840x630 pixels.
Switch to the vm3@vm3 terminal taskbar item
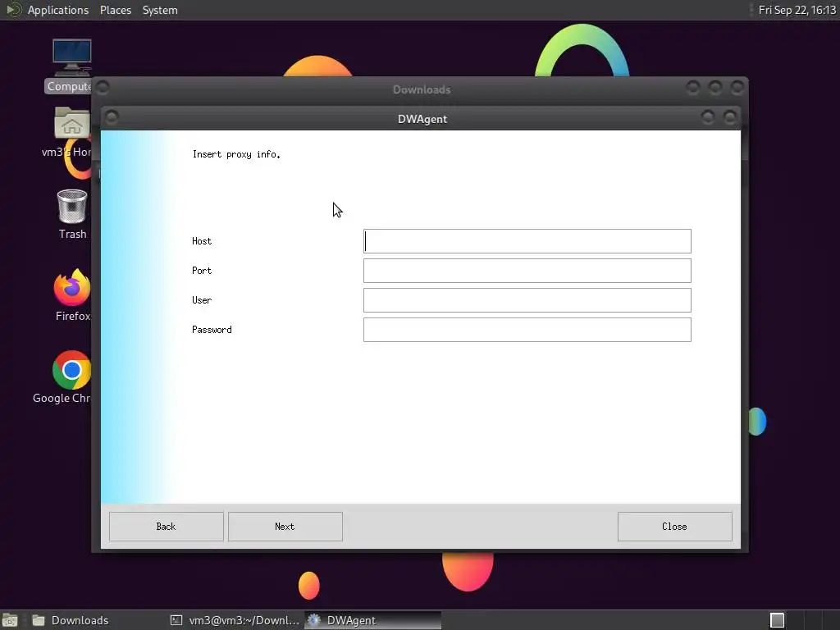pyautogui.click(x=235, y=620)
